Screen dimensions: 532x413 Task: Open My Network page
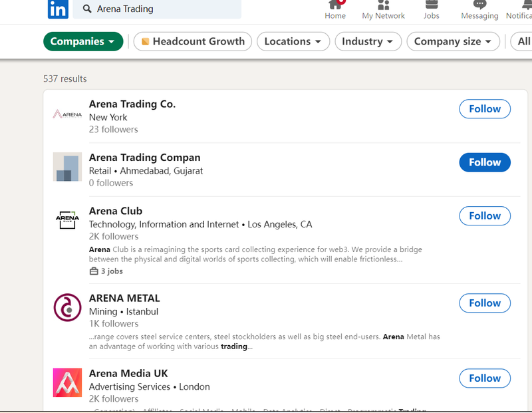tap(383, 10)
